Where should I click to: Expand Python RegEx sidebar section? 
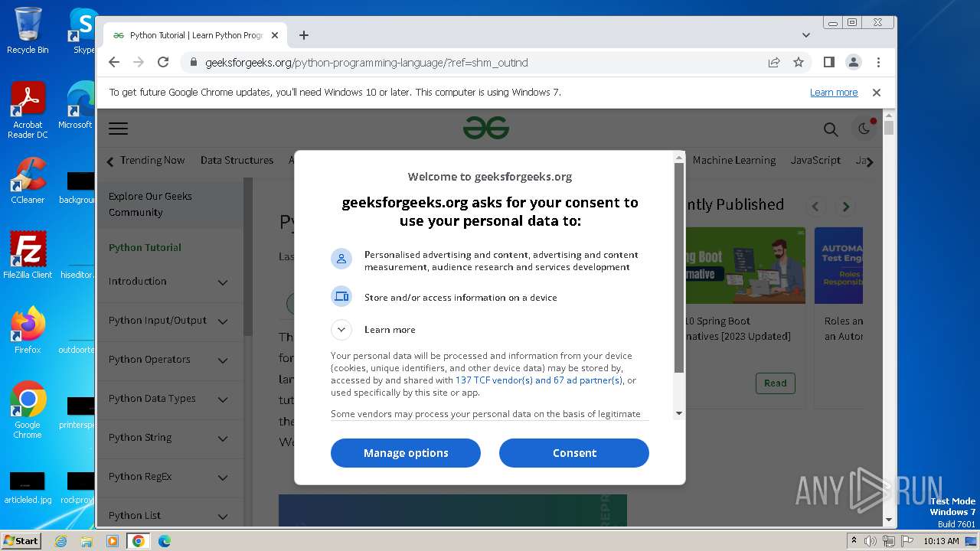tap(223, 478)
